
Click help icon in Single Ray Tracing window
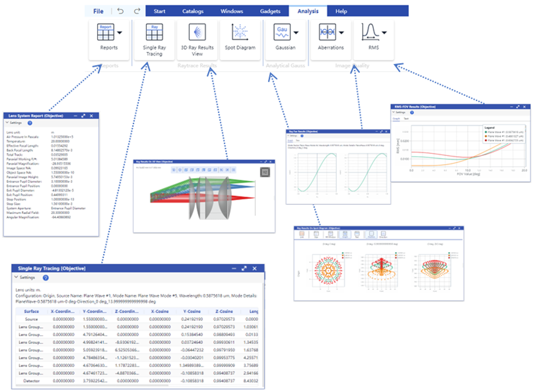pos(45,277)
